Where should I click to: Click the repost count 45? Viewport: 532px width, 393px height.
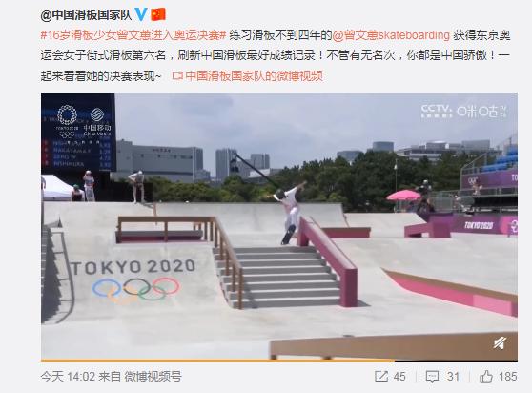point(399,377)
